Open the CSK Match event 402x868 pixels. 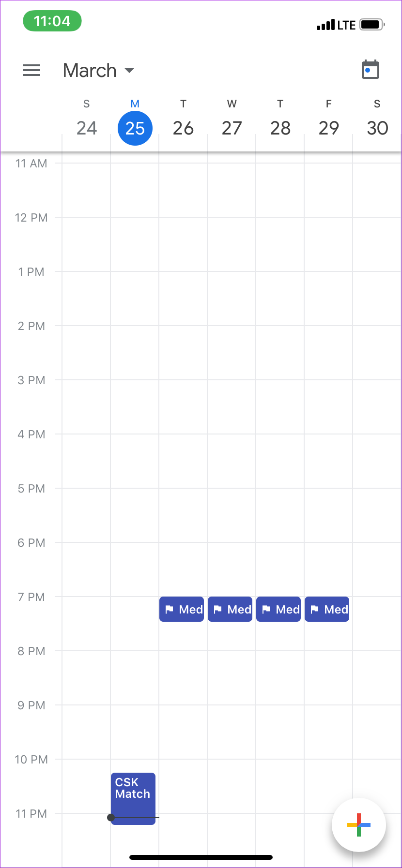[133, 793]
